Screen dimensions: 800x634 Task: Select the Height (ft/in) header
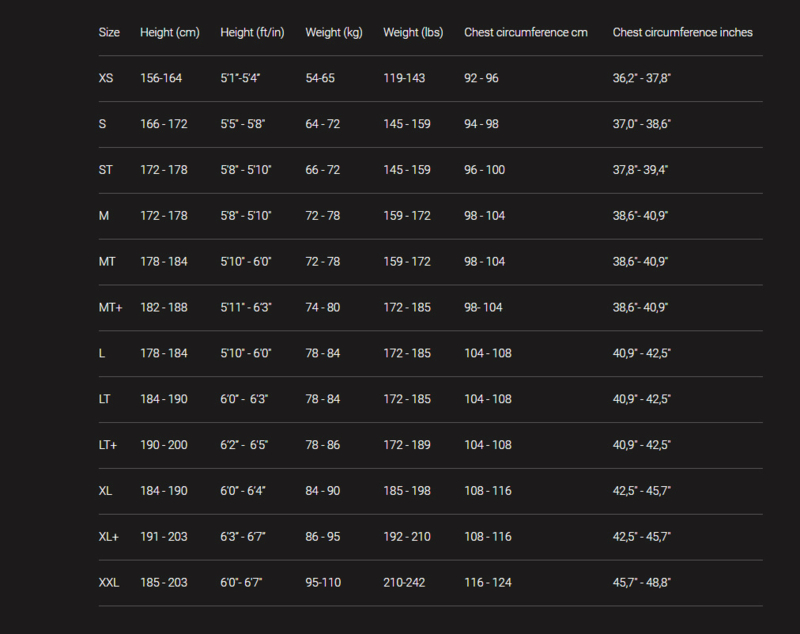[x=252, y=33]
